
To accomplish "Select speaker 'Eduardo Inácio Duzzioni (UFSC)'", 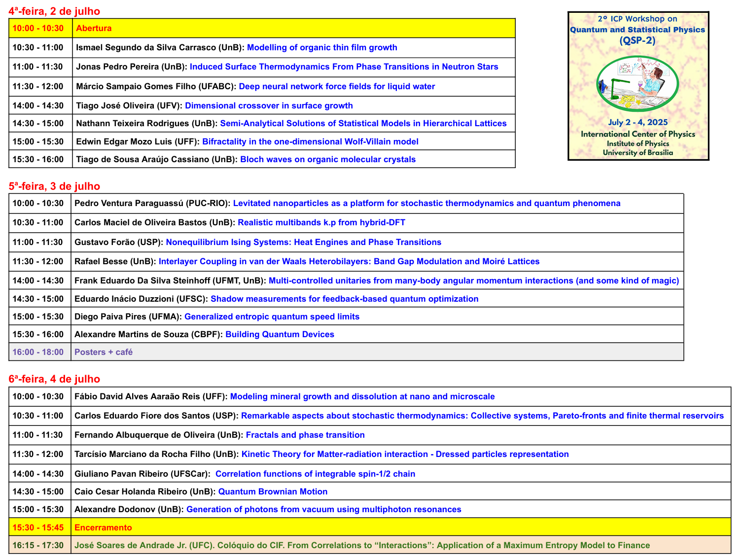I will pos(141,299).
